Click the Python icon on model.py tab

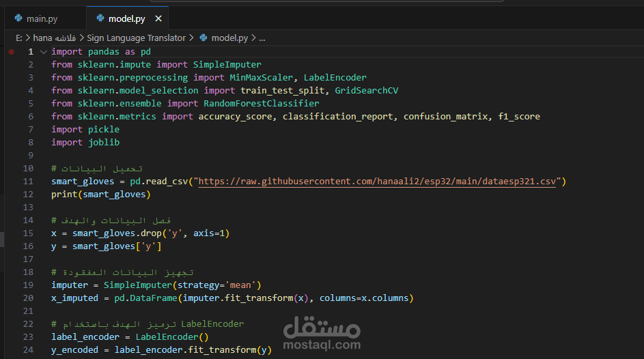tap(100, 18)
